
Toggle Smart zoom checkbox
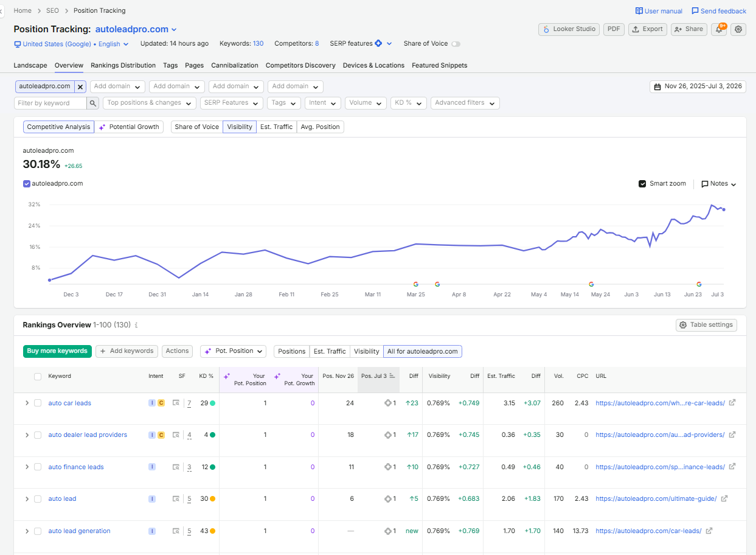tap(642, 184)
